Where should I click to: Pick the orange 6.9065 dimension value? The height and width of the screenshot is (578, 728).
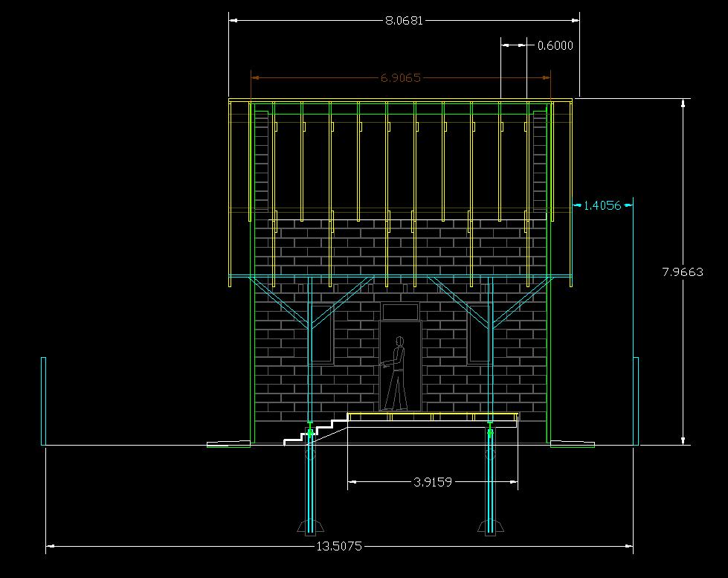tap(400, 77)
